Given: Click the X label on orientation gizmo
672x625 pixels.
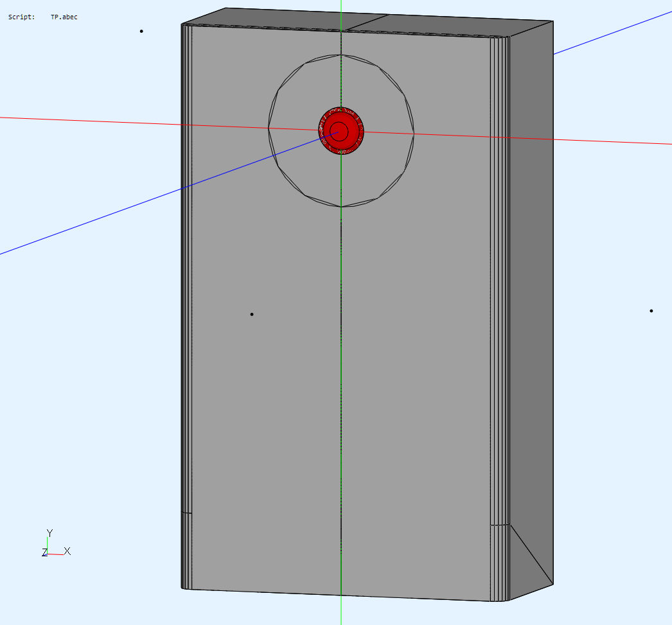Looking at the screenshot, I should 67,551.
